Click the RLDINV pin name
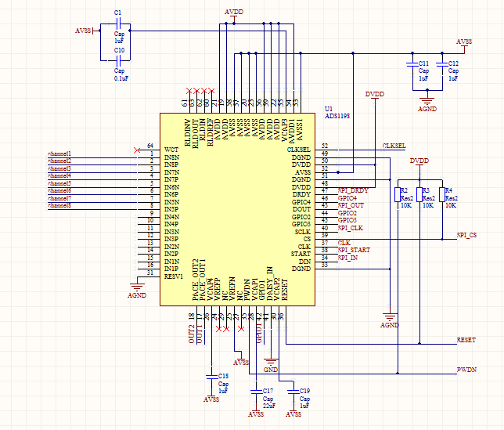The image size is (504, 430). pyautogui.click(x=187, y=132)
